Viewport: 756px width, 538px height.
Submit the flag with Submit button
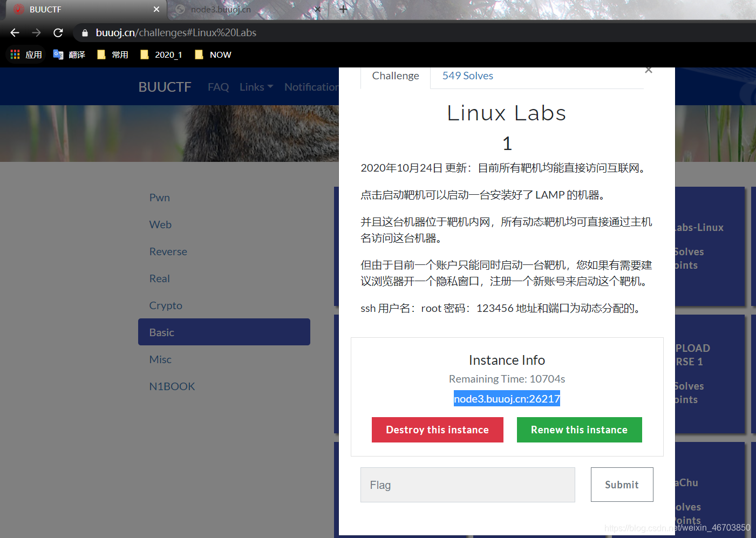[622, 485]
